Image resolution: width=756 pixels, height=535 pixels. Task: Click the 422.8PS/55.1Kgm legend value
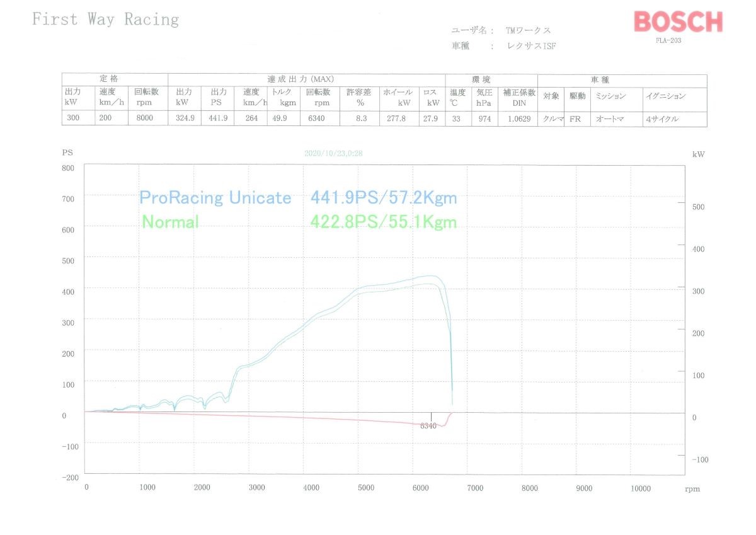[x=383, y=222]
